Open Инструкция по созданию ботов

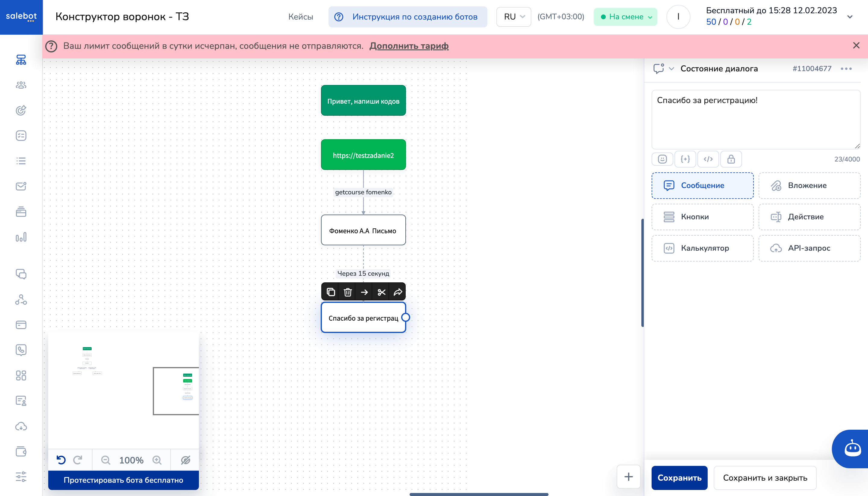pyautogui.click(x=408, y=17)
